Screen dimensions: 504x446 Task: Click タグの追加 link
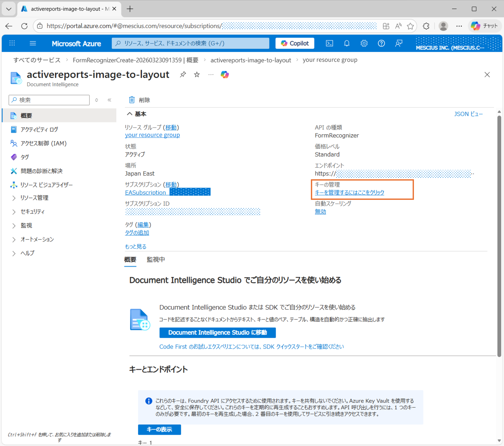click(x=137, y=232)
